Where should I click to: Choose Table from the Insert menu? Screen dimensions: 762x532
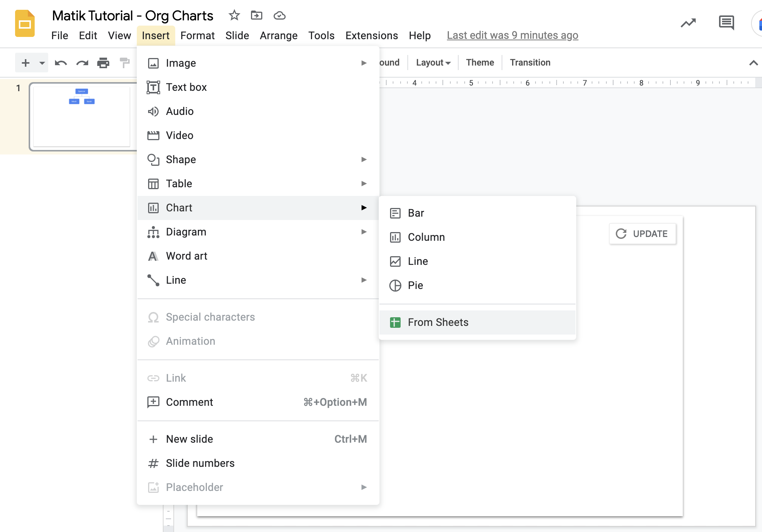pos(258,183)
